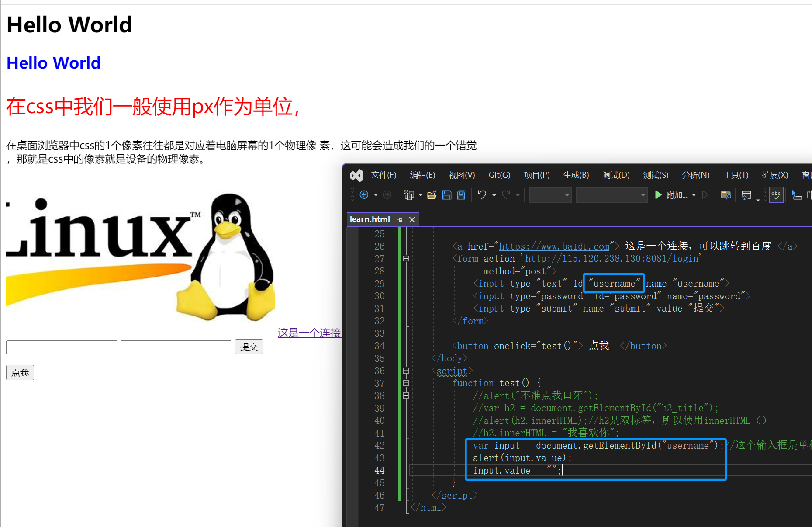The width and height of the screenshot is (812, 527).
Task: Click line number 44 in the gutter
Action: (x=380, y=471)
